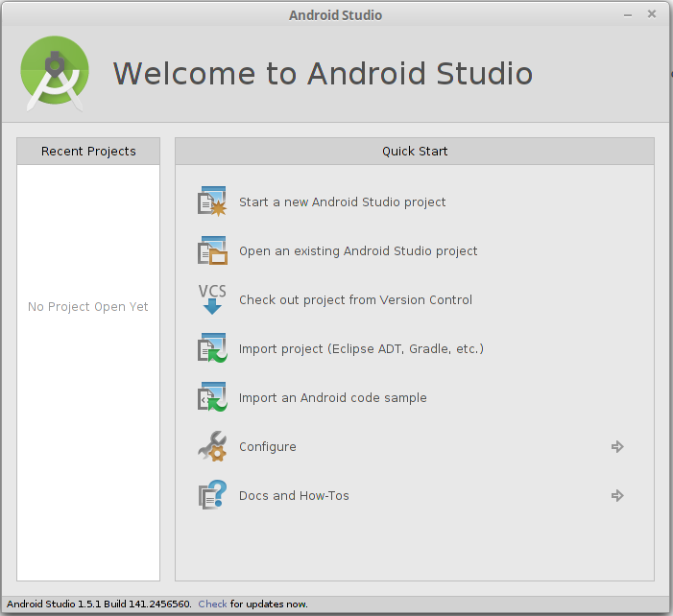Click the Docs and How-Tos question mark icon
The image size is (673, 616).
(211, 496)
